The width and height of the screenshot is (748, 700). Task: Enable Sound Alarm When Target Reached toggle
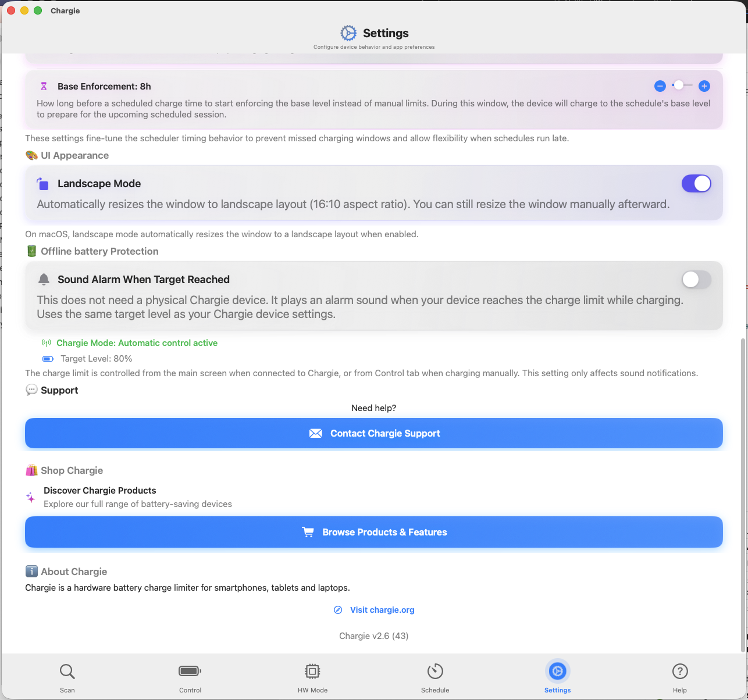click(x=696, y=280)
